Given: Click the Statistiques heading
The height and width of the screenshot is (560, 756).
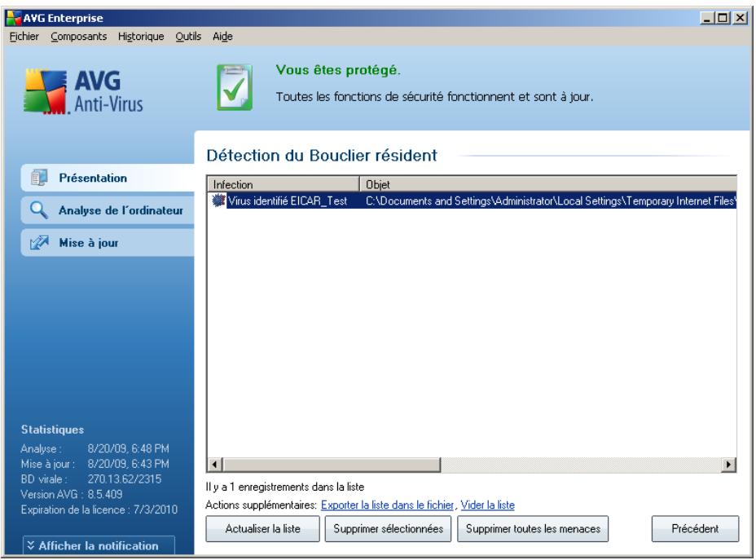Looking at the screenshot, I should 53,430.
